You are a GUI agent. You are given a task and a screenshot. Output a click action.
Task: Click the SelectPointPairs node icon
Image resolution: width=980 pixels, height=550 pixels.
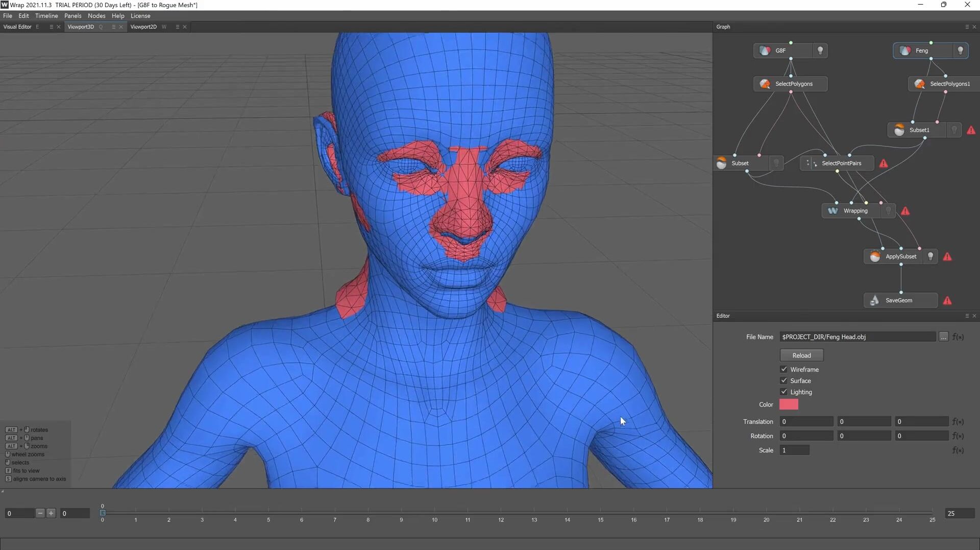811,163
